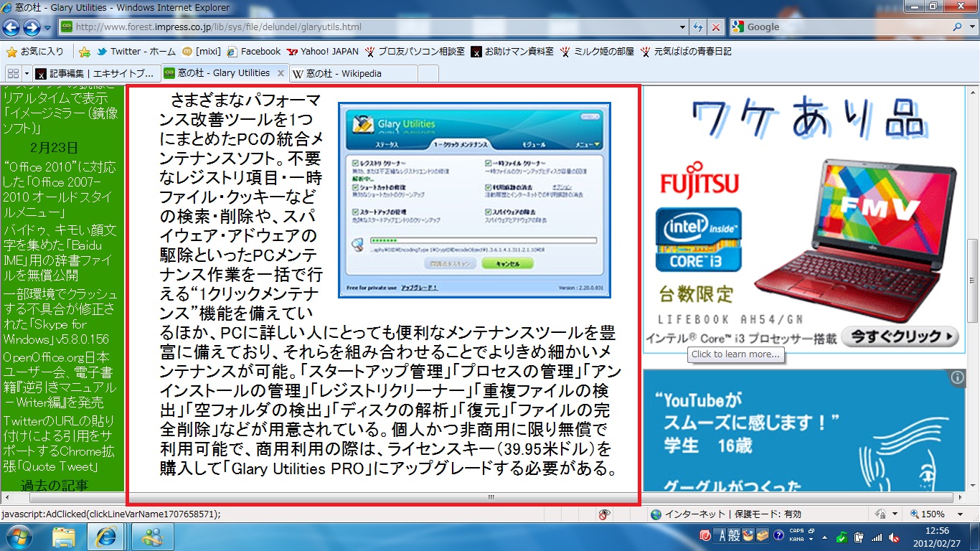980x551 pixels.
Task: Open a new blank tab
Action: (x=428, y=73)
